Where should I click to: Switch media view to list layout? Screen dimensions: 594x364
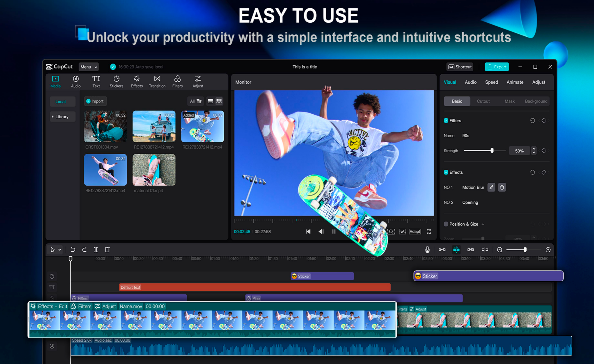click(210, 101)
